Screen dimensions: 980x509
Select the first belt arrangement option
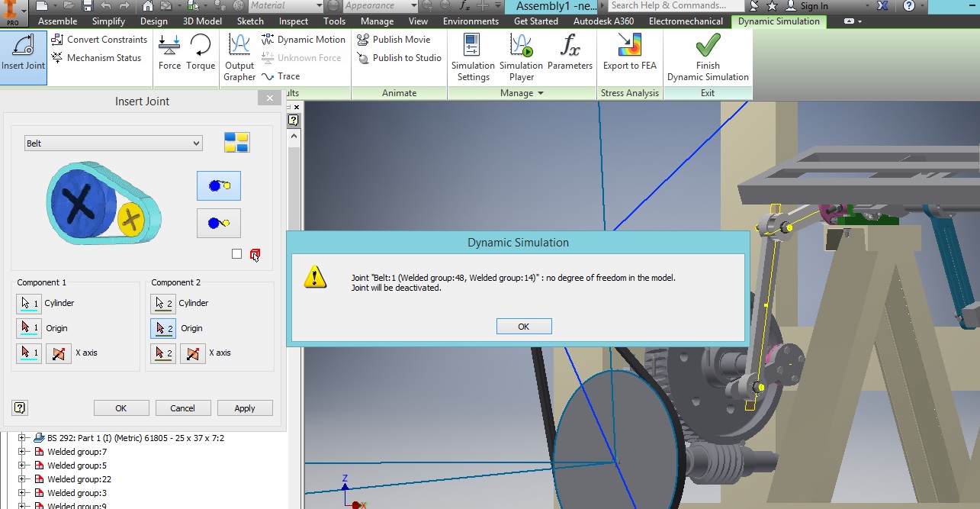click(218, 185)
